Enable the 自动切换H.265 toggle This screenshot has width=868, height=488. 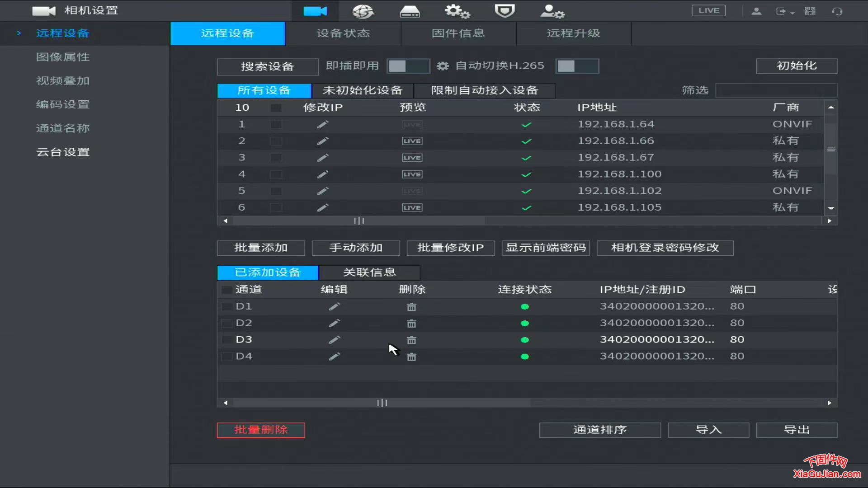577,66
